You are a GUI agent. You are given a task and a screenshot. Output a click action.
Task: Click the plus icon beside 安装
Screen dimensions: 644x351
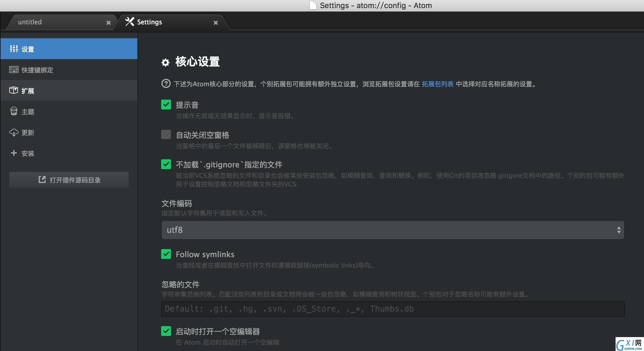pos(14,153)
